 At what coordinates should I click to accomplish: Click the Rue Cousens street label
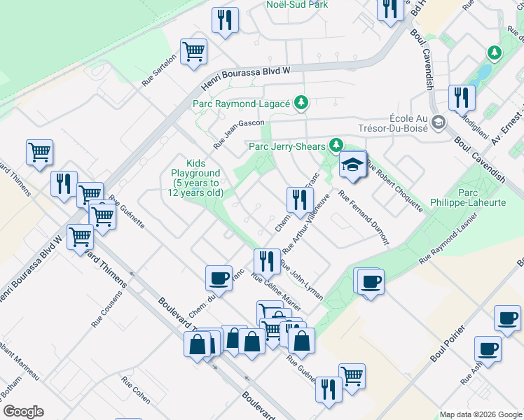[107, 309]
